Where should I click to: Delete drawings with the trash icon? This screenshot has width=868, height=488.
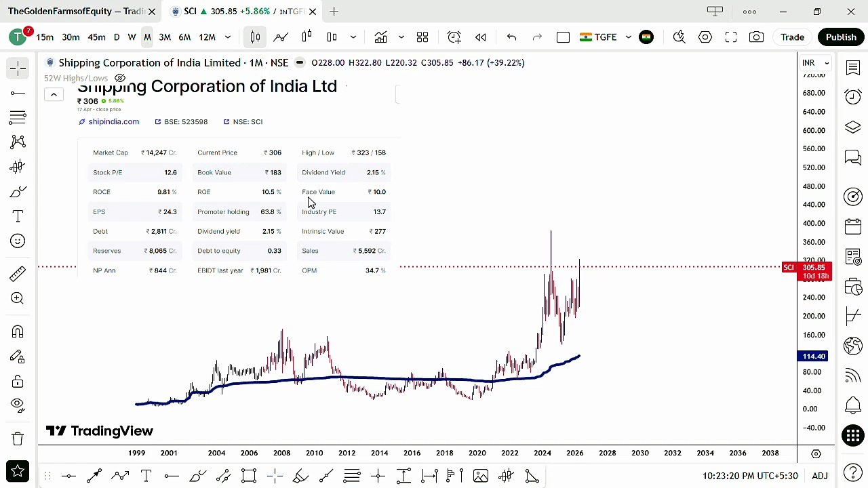click(18, 439)
